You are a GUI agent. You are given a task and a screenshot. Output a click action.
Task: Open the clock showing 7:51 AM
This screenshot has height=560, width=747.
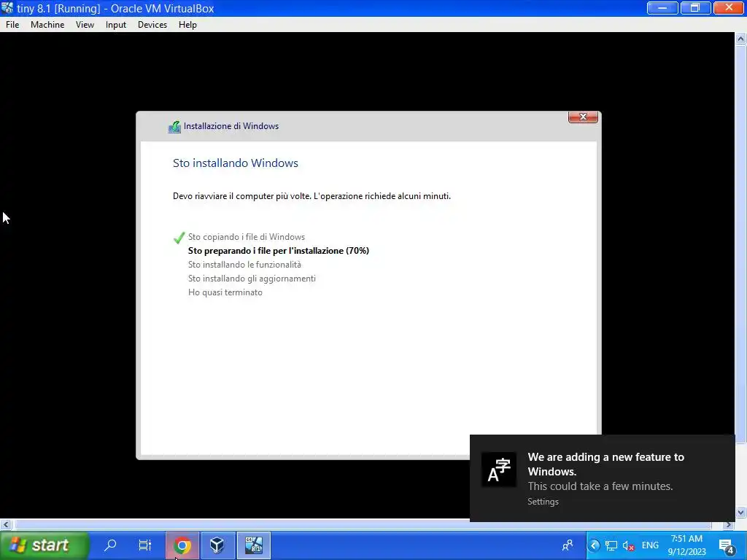[x=686, y=545]
